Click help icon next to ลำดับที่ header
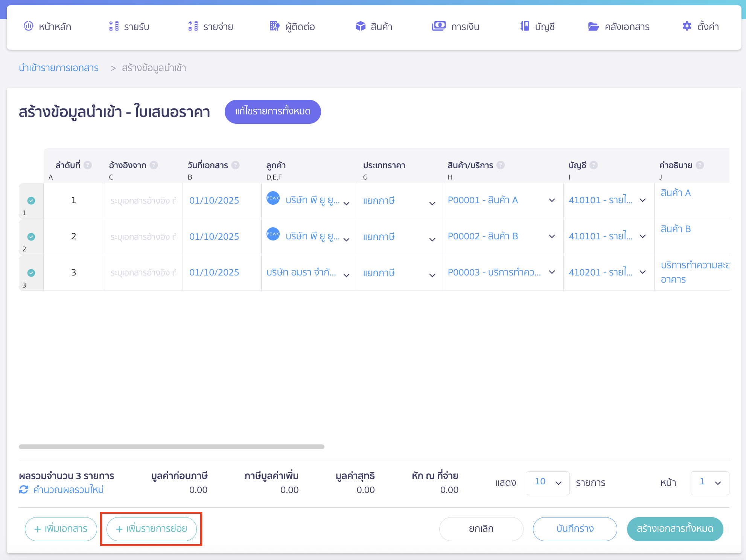This screenshot has width=746, height=560. pos(88,165)
